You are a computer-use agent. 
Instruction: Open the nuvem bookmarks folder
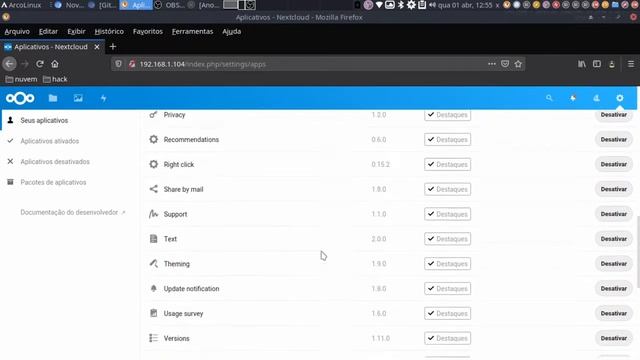coord(21,79)
